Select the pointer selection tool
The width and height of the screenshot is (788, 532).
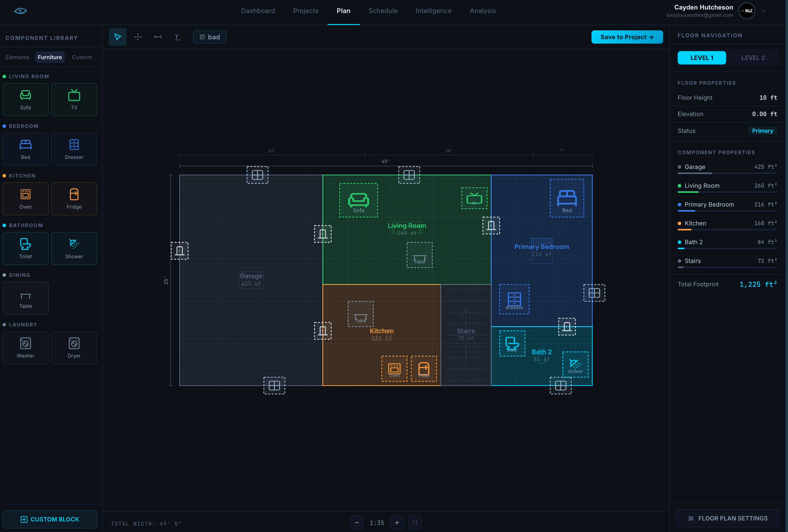pyautogui.click(x=118, y=37)
